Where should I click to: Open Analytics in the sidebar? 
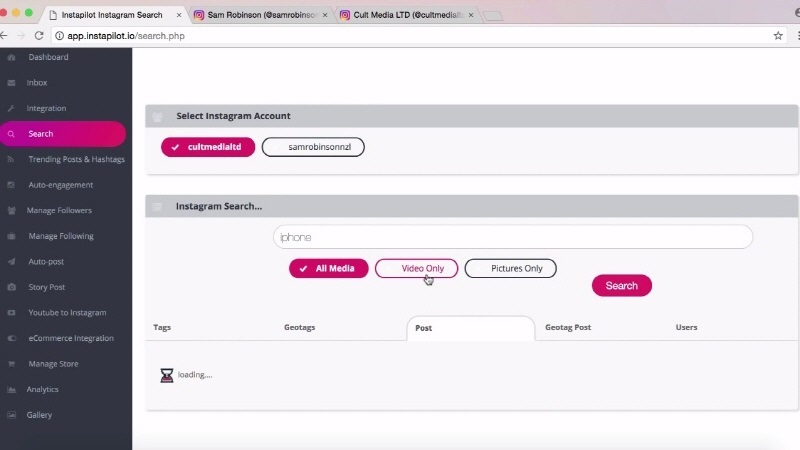pyautogui.click(x=42, y=389)
